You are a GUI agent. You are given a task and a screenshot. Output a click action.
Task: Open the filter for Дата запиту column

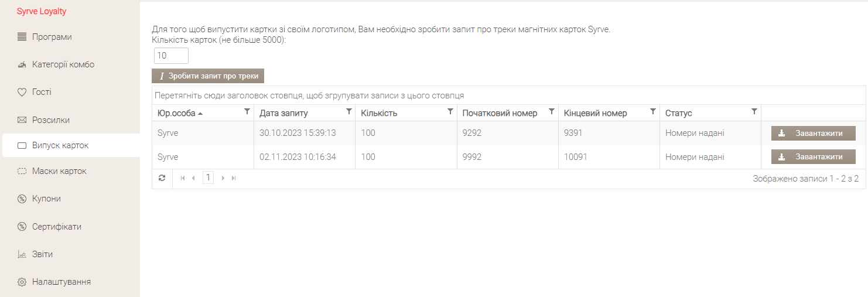click(349, 111)
